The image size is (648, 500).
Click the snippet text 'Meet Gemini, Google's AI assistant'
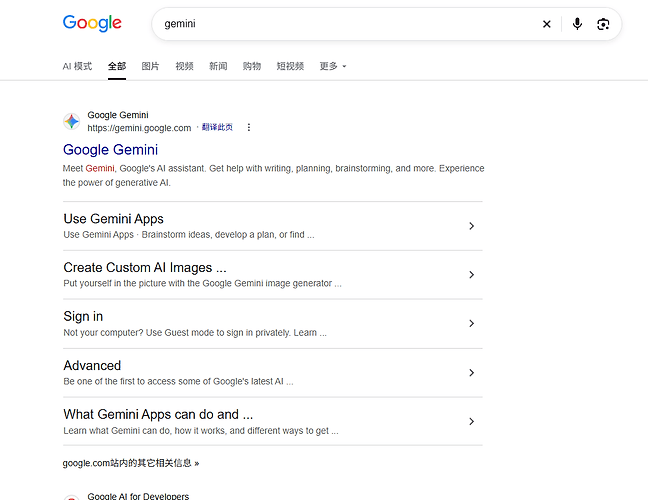tap(134, 169)
